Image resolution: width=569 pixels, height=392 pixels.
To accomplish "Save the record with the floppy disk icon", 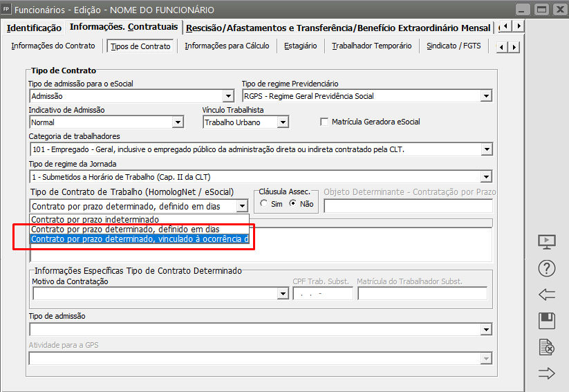I will point(546,321).
